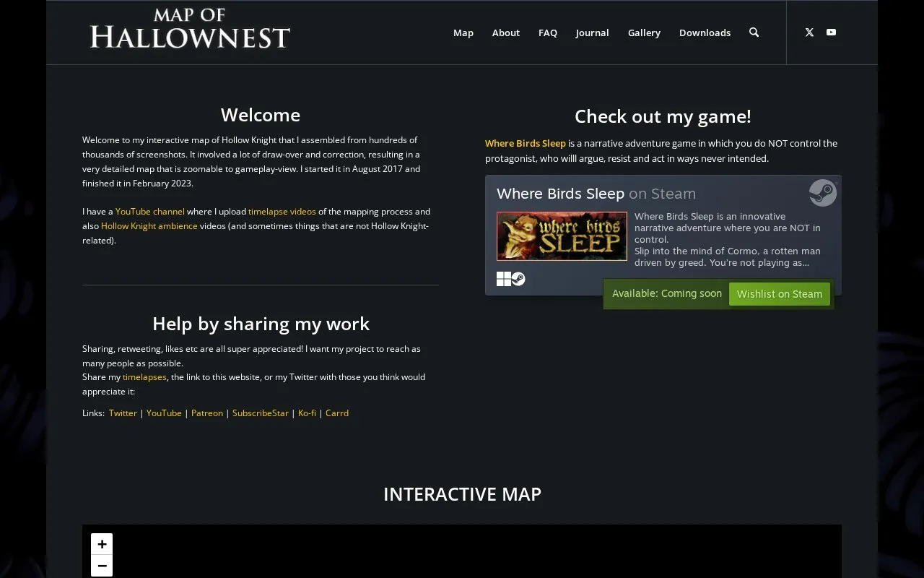This screenshot has height=578, width=924.
Task: Open the YouTube link in Links row
Action: coord(164,413)
